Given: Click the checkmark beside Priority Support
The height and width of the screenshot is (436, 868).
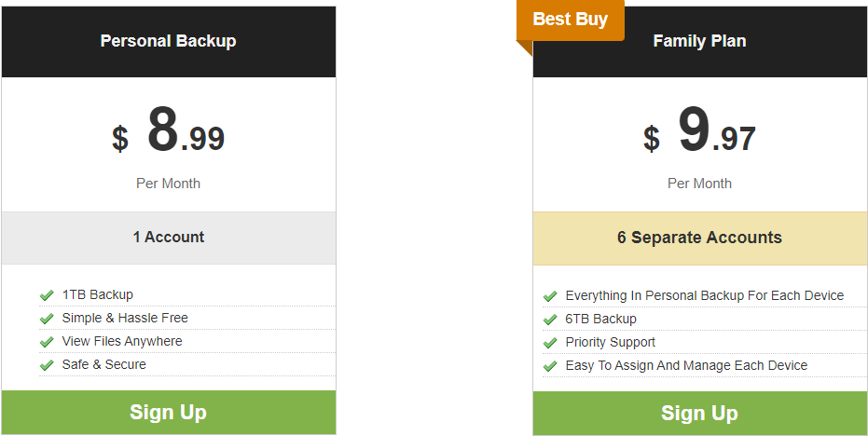Looking at the screenshot, I should click(550, 343).
